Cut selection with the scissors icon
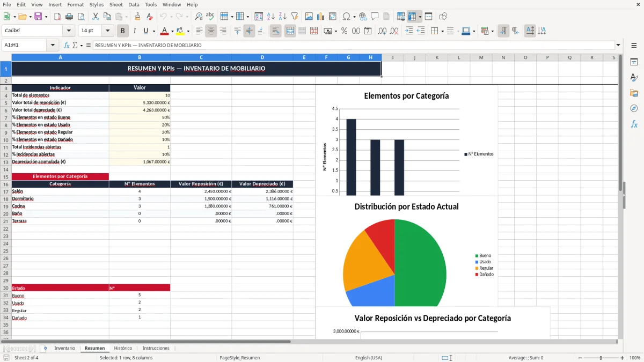The image size is (644, 362). (95, 17)
